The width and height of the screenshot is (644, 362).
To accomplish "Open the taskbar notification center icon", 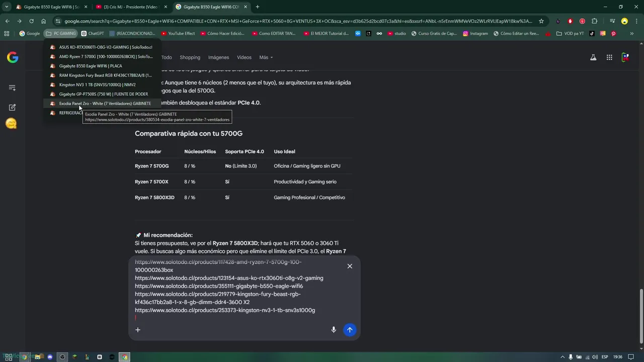I will pos(631,357).
